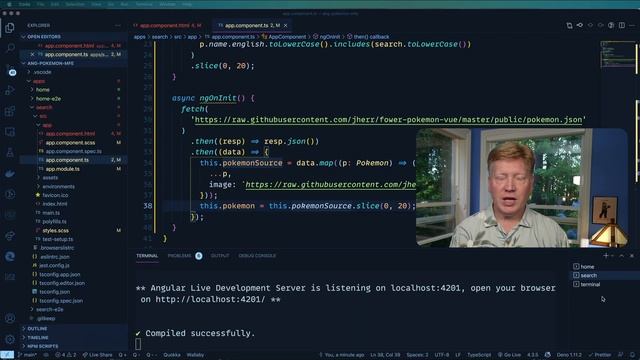The height and width of the screenshot is (360, 640).
Task: Click Wallaby in status bar
Action: [195, 355]
